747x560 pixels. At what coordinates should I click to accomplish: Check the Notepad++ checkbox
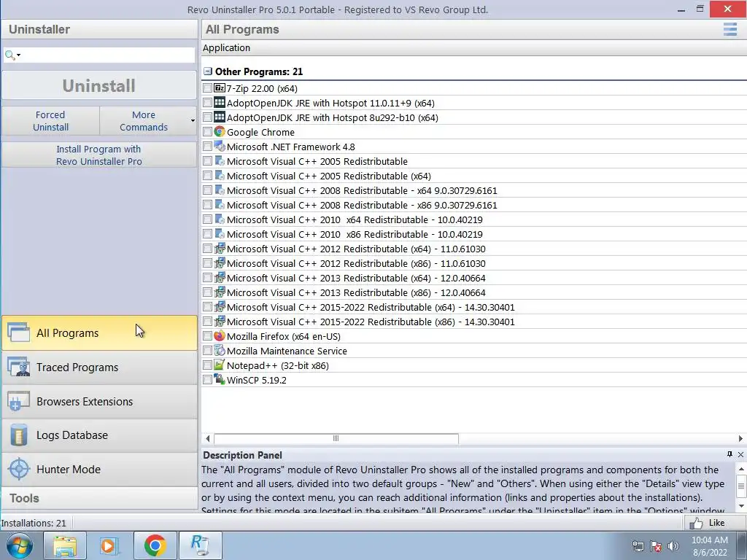pos(207,365)
